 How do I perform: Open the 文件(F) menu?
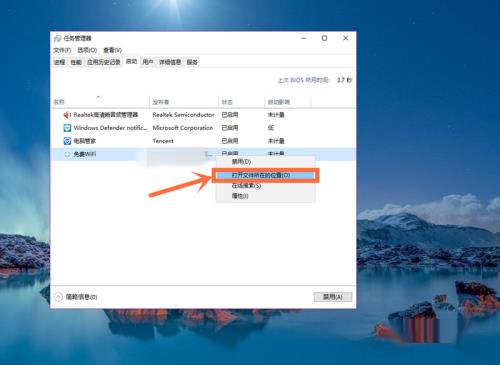(x=62, y=50)
